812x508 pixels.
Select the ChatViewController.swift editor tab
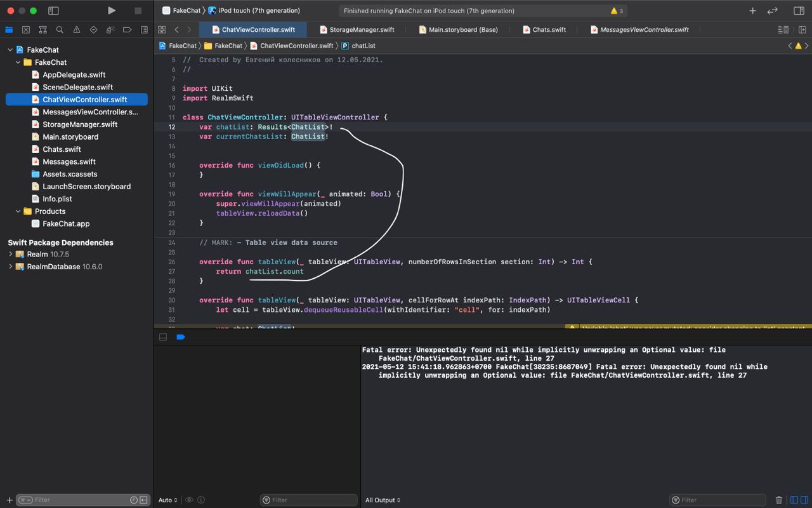point(253,30)
